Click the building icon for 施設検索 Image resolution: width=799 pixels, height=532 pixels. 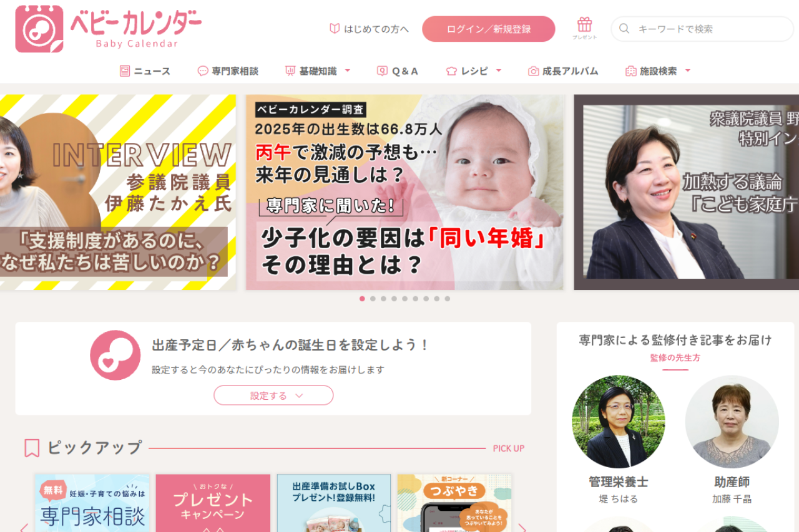(630, 71)
